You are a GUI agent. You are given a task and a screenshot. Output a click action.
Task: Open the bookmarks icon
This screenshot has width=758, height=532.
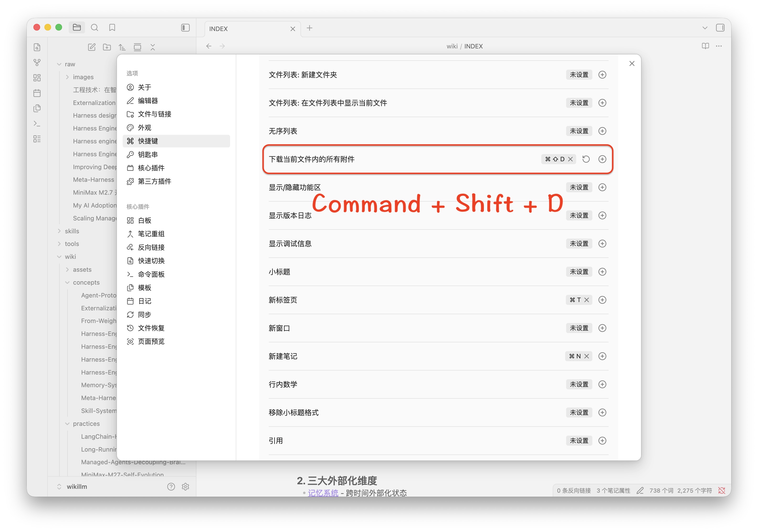pyautogui.click(x=112, y=27)
